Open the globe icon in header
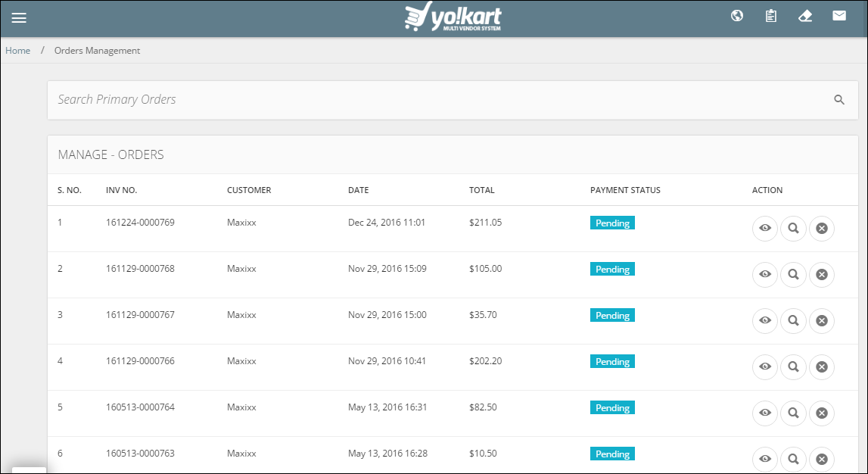This screenshot has width=868, height=474. pyautogui.click(x=737, y=15)
